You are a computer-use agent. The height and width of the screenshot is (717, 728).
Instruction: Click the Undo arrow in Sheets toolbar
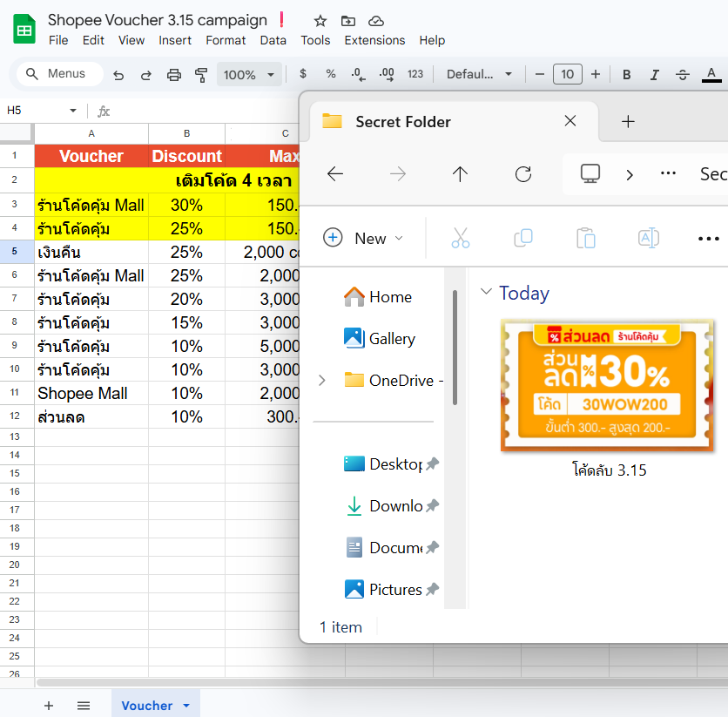[x=118, y=74]
